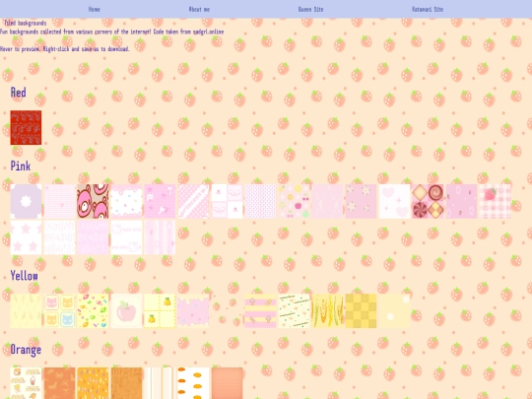
Task: Select the orange tile with yellow drops
Action: (93, 383)
